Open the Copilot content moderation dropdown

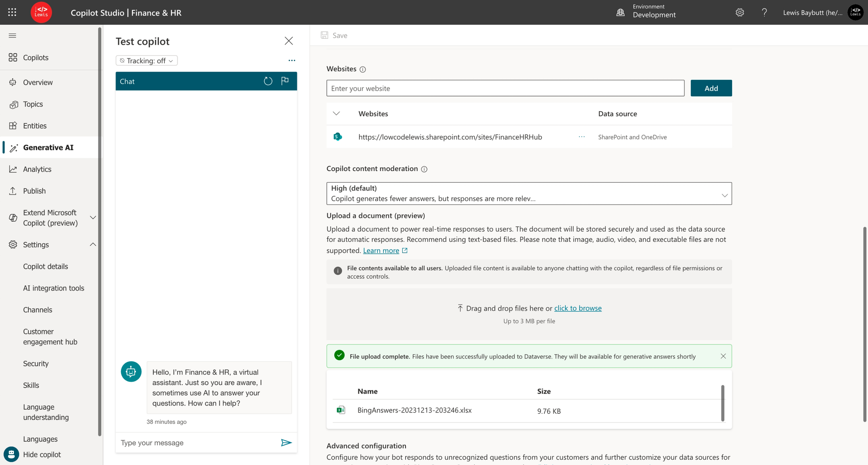coord(529,193)
